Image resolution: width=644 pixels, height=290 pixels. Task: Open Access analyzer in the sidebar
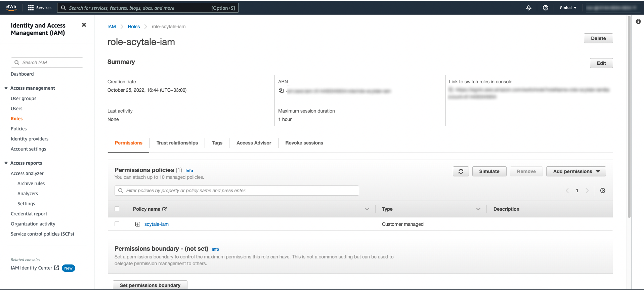coord(27,173)
